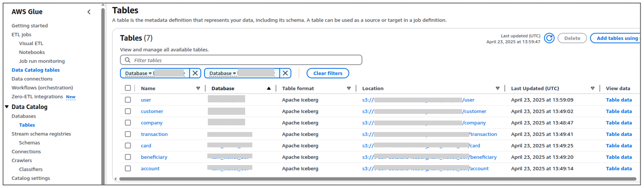
Task: Click the search magnifier icon in Filter tables
Action: 127,60
